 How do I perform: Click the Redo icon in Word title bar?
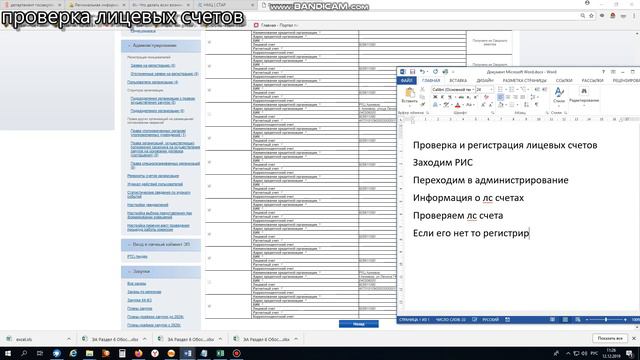pos(435,72)
